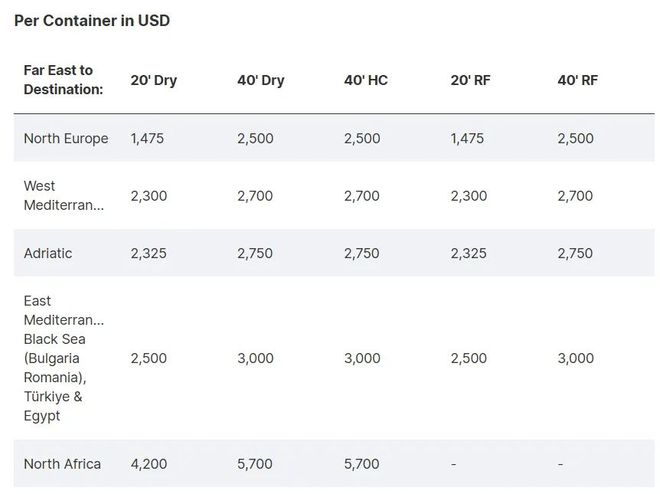The image size is (660, 494).
Task: Click the West Mediterranean row label
Action: coord(63,195)
